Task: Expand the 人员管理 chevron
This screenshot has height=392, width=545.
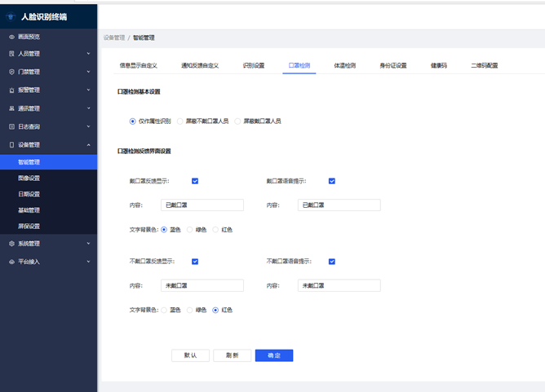Action: [x=88, y=54]
